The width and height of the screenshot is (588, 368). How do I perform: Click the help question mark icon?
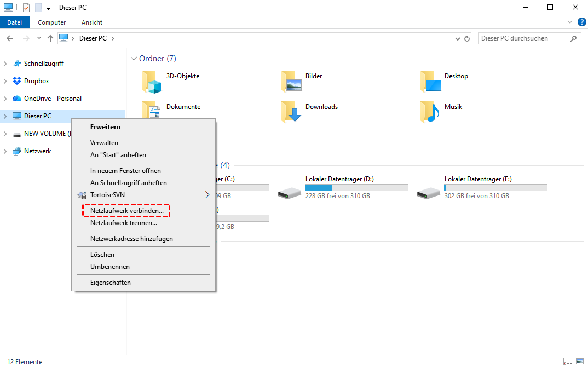[x=581, y=22]
